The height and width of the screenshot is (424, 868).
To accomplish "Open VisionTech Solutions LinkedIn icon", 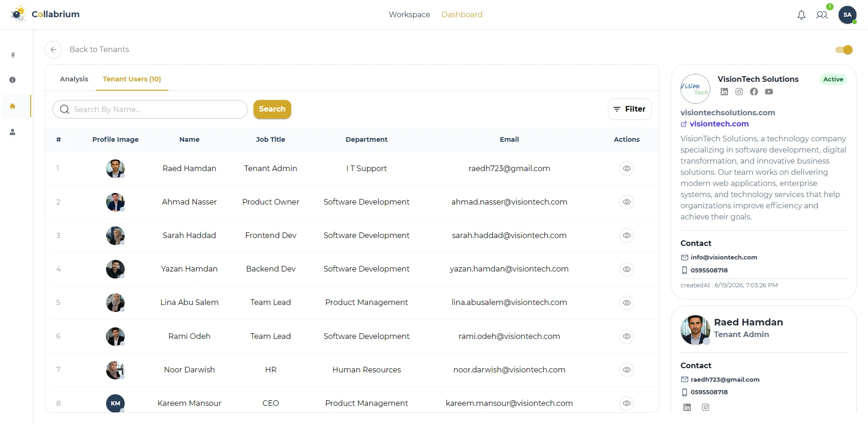I will click(x=724, y=92).
